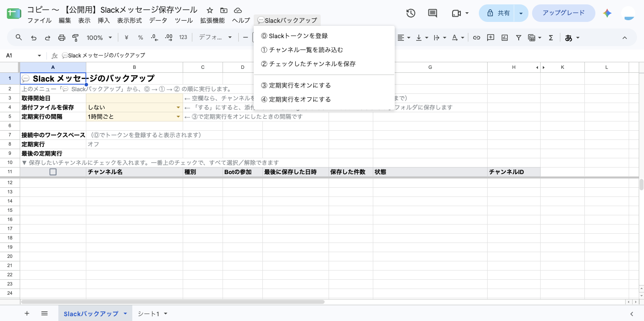Expand hidden columns arrow beside K

click(544, 68)
